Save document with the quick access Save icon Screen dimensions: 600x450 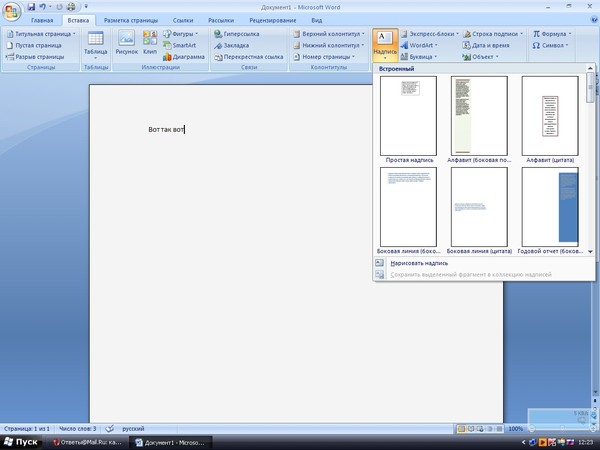[x=31, y=7]
